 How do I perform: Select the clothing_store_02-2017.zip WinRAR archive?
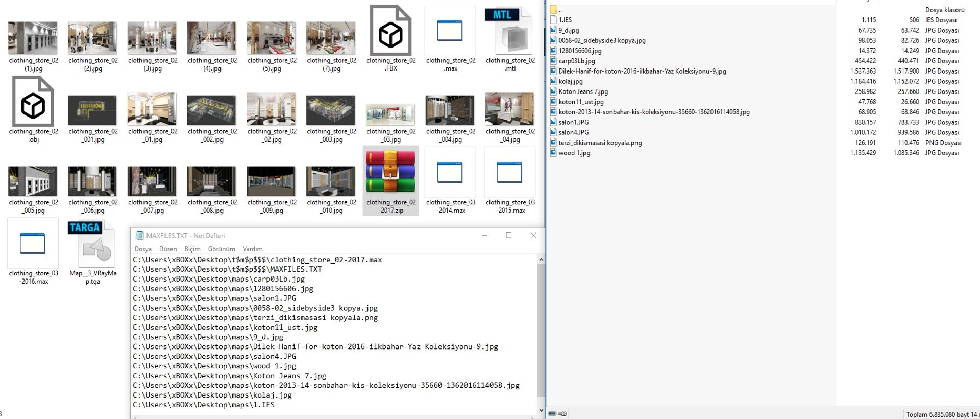tap(390, 180)
